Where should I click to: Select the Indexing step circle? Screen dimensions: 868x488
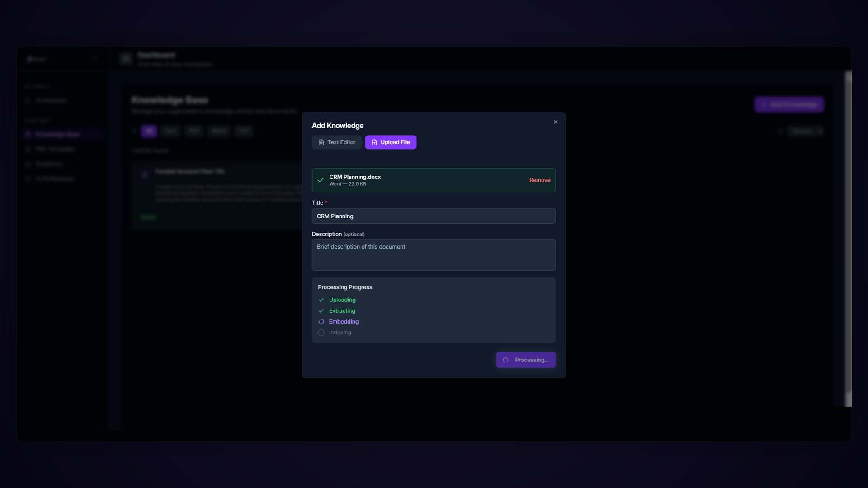tap(321, 333)
